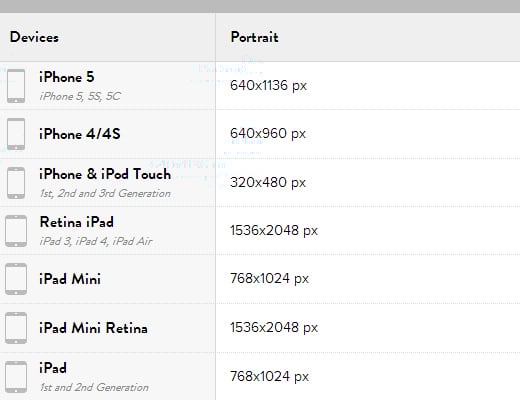Screen dimensions: 520x400
Task: Select the iPad Mini Retina label
Action: click(x=93, y=328)
